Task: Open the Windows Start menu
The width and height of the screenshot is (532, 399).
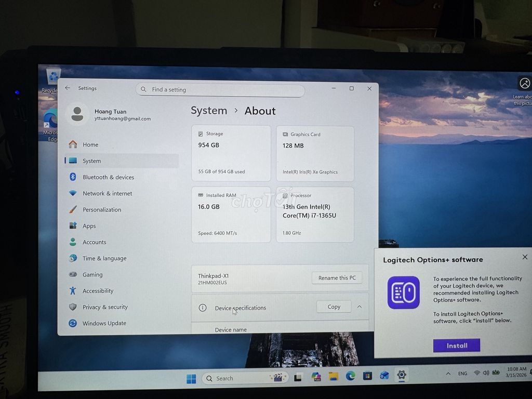Action: coord(191,379)
